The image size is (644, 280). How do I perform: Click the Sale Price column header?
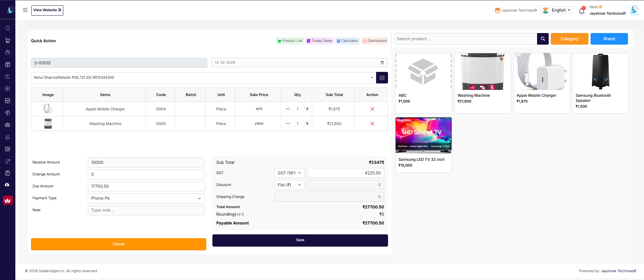pyautogui.click(x=259, y=95)
